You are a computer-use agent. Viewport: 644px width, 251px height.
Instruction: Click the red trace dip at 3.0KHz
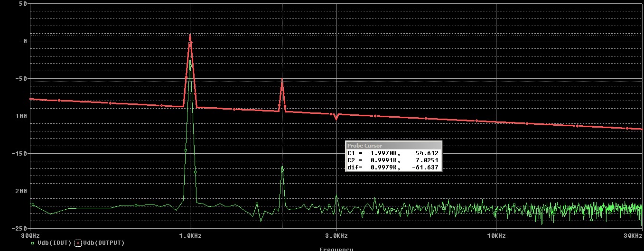(x=336, y=118)
